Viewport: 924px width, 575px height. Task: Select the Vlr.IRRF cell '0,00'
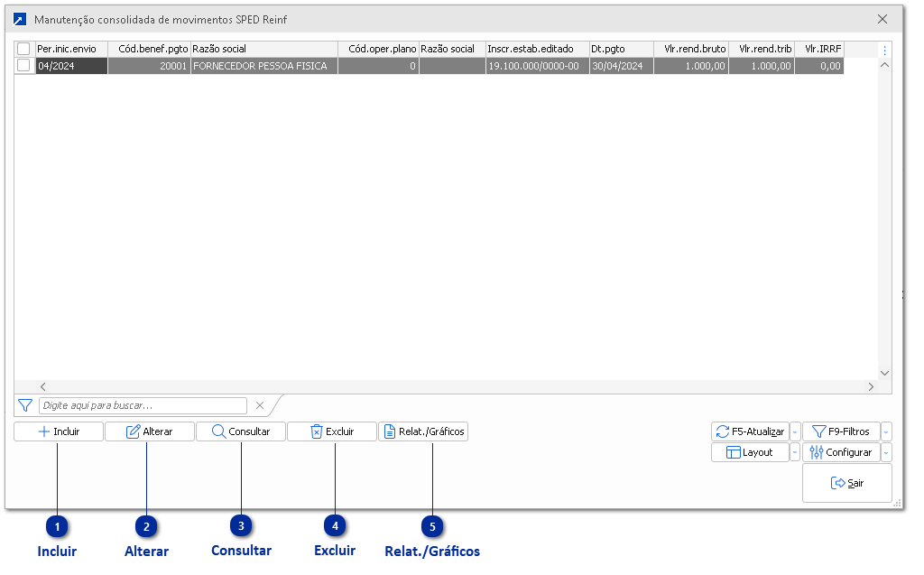[x=819, y=66]
